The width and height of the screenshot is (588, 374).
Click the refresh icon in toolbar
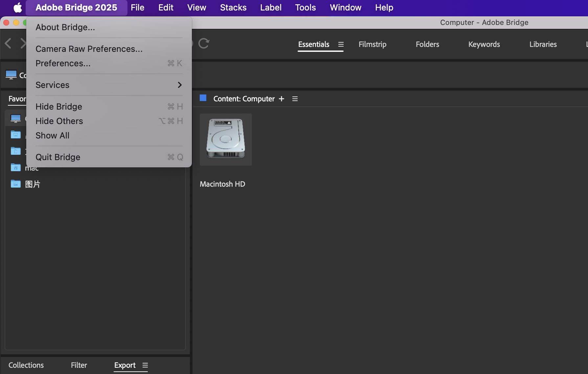204,44
